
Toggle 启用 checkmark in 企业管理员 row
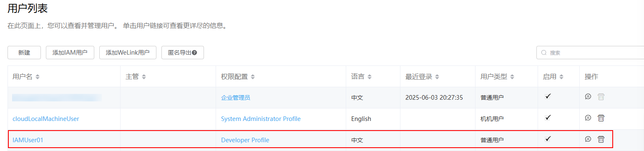(x=548, y=96)
